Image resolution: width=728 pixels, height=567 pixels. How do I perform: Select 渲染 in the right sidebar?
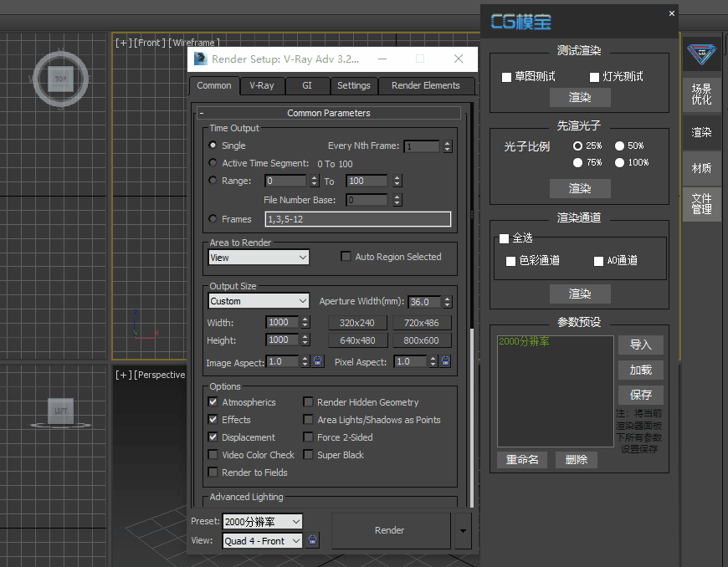tap(702, 132)
